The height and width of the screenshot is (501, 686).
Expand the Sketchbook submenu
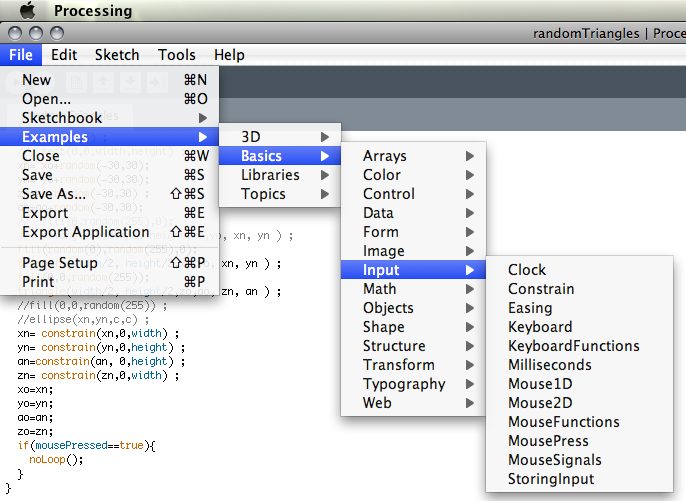point(109,118)
